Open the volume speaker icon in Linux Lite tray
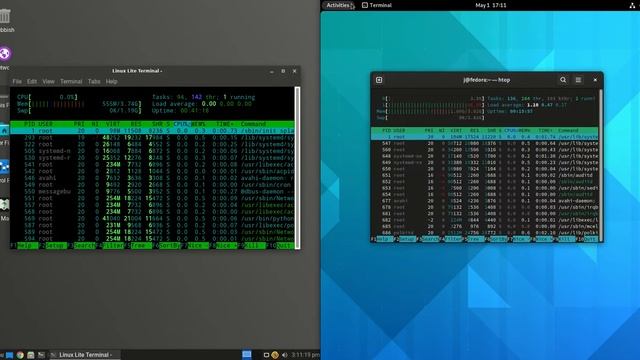 point(284,355)
